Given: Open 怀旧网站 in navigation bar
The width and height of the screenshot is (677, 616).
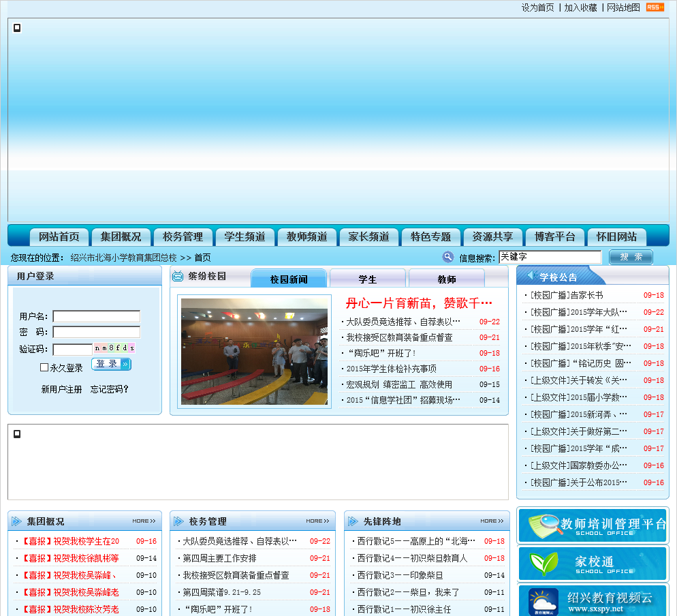Looking at the screenshot, I should click(616, 236).
